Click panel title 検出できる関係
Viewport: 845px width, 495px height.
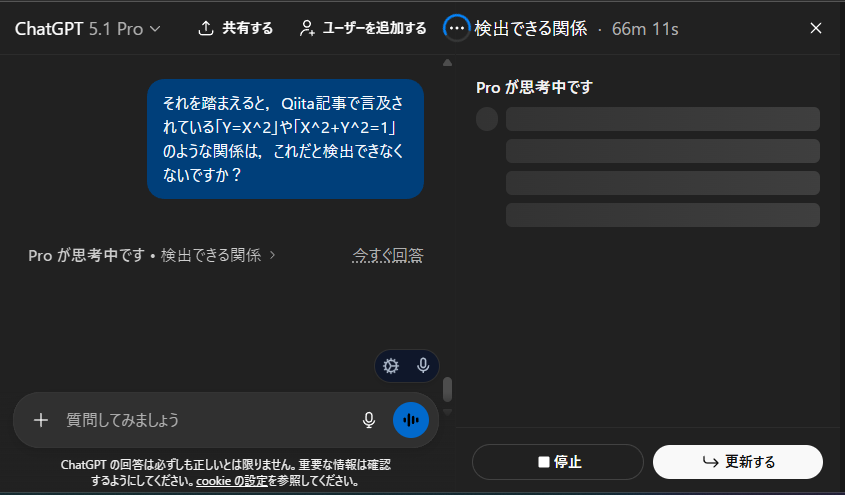[531, 28]
